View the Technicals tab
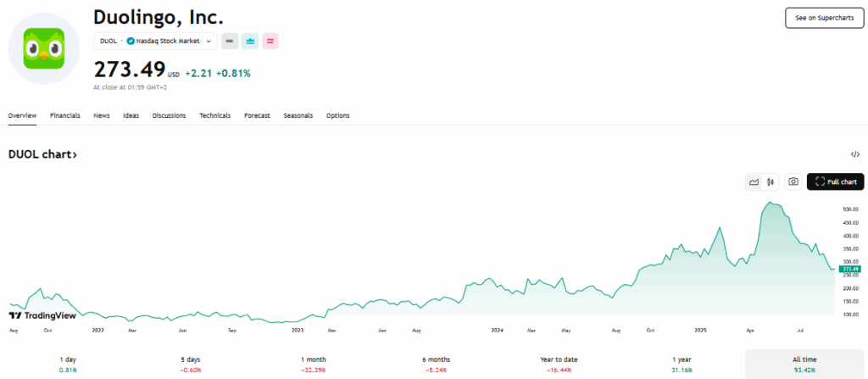The image size is (868, 379). tap(214, 115)
